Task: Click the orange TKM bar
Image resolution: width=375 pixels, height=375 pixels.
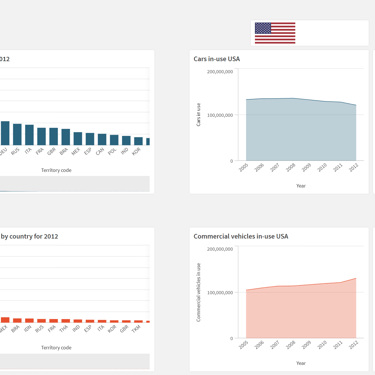Action: click(x=138, y=322)
